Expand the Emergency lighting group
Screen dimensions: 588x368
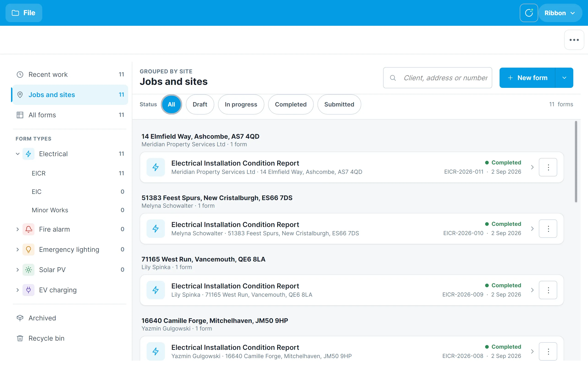coord(18,250)
